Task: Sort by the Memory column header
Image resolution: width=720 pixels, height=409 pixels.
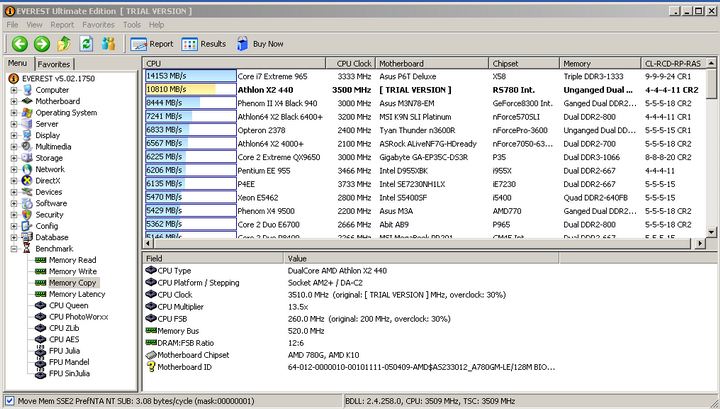Action: [x=600, y=63]
